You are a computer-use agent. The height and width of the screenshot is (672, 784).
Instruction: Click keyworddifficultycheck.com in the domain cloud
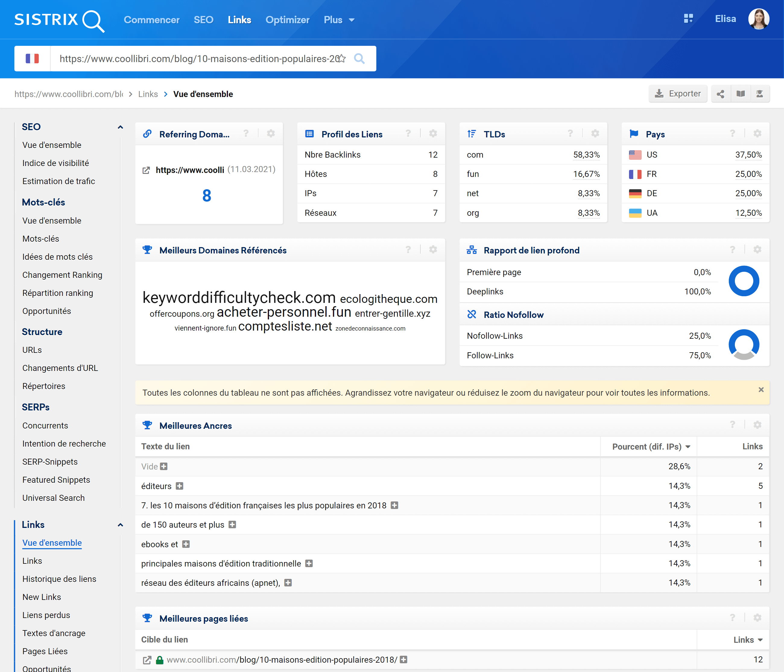[x=239, y=298]
